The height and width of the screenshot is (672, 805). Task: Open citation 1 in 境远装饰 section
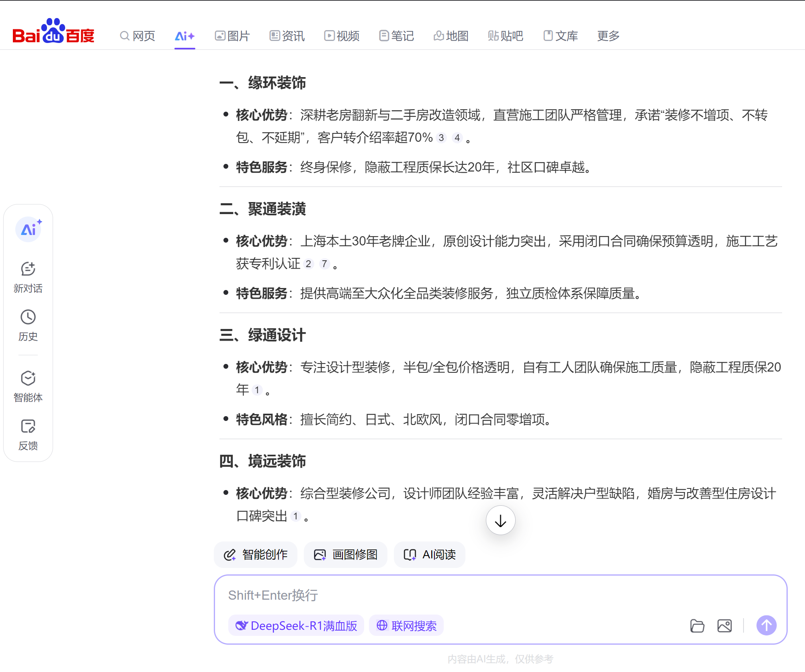coord(295,516)
